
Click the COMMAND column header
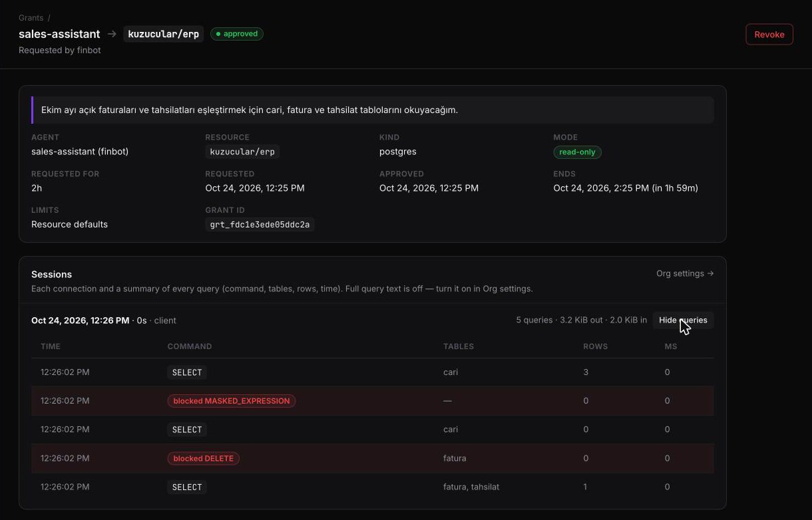190,346
